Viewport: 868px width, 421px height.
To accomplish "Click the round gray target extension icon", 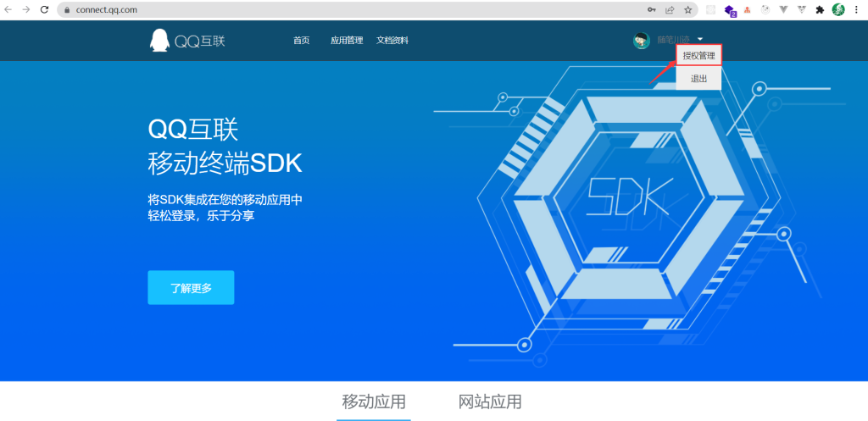I will coord(765,9).
